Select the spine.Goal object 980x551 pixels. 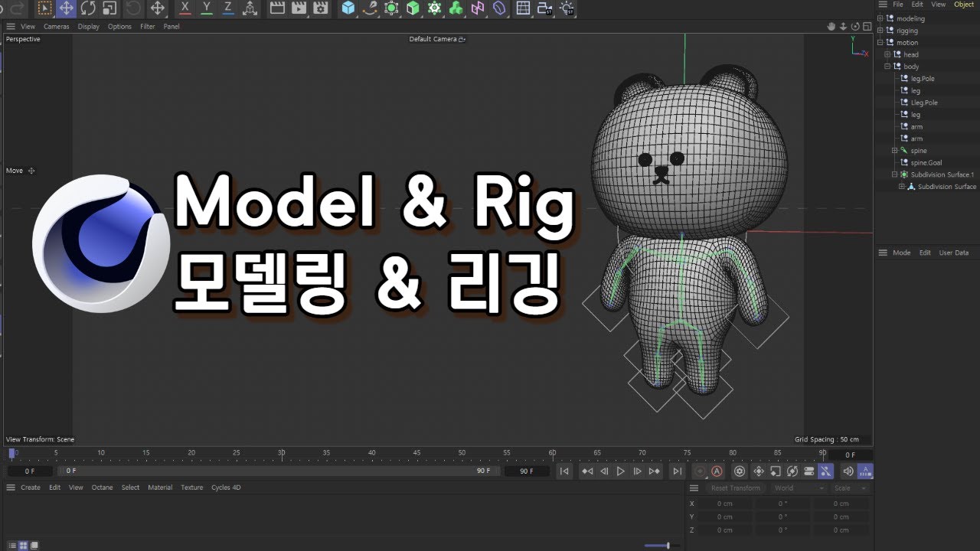[926, 163]
